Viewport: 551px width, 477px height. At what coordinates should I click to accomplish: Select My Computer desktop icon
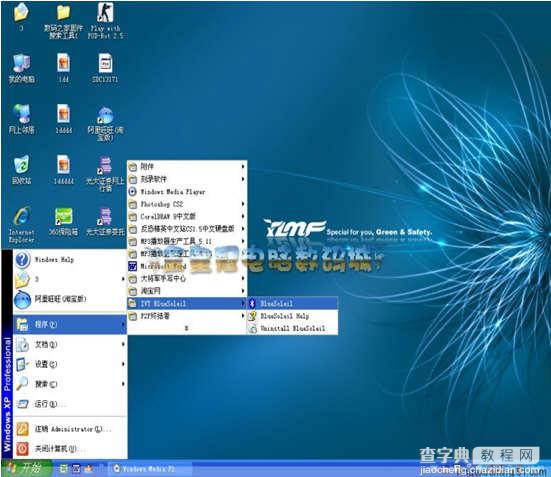click(21, 69)
